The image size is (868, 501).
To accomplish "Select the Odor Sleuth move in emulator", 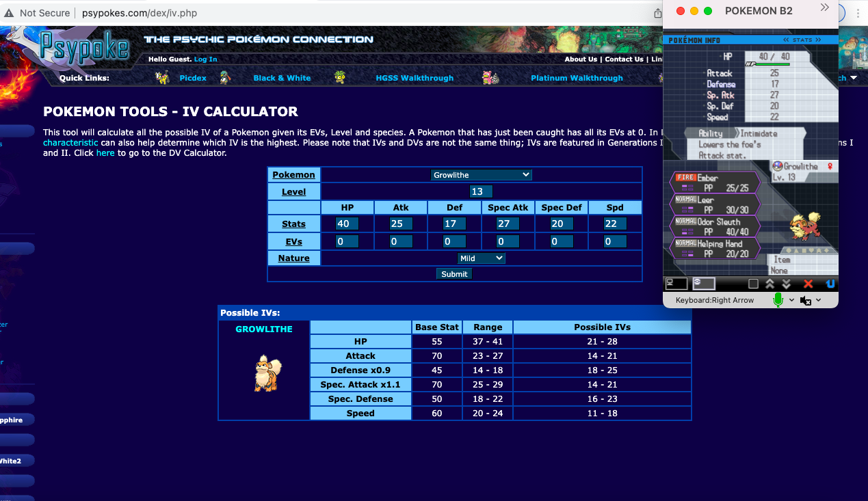I will [716, 226].
